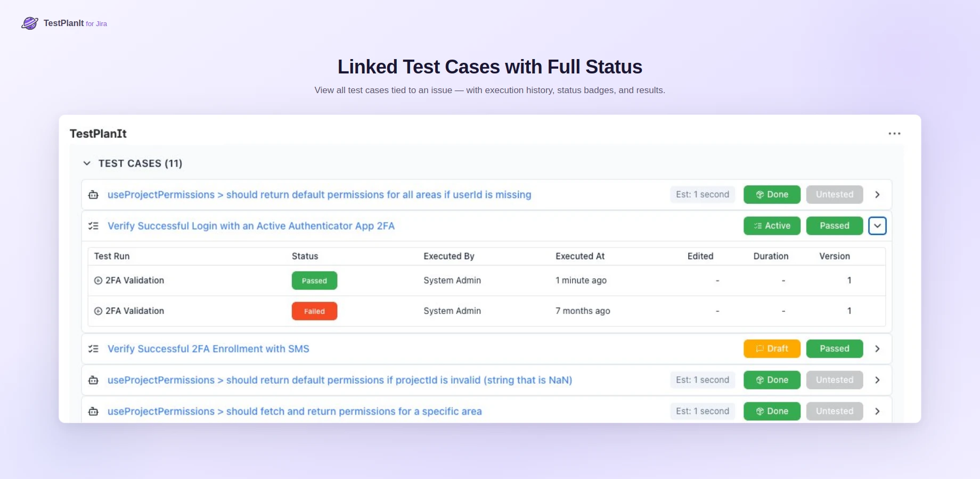Click the robot icon beside first useProjectPermissions test
This screenshot has width=980, height=479.
93,195
